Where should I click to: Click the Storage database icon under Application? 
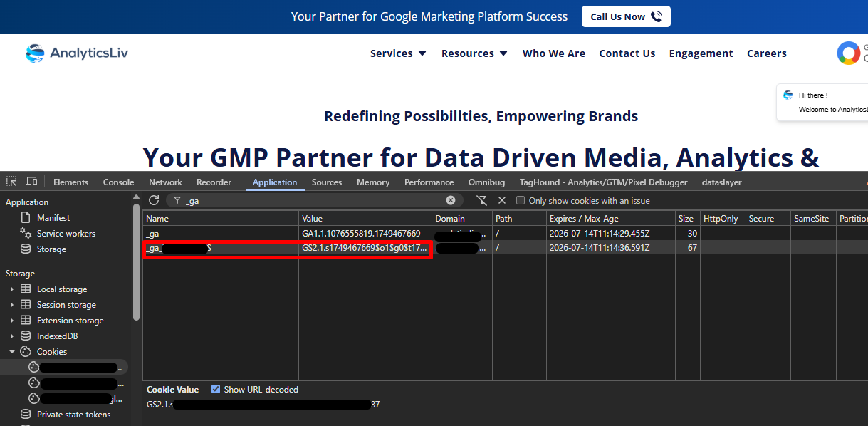coord(26,249)
